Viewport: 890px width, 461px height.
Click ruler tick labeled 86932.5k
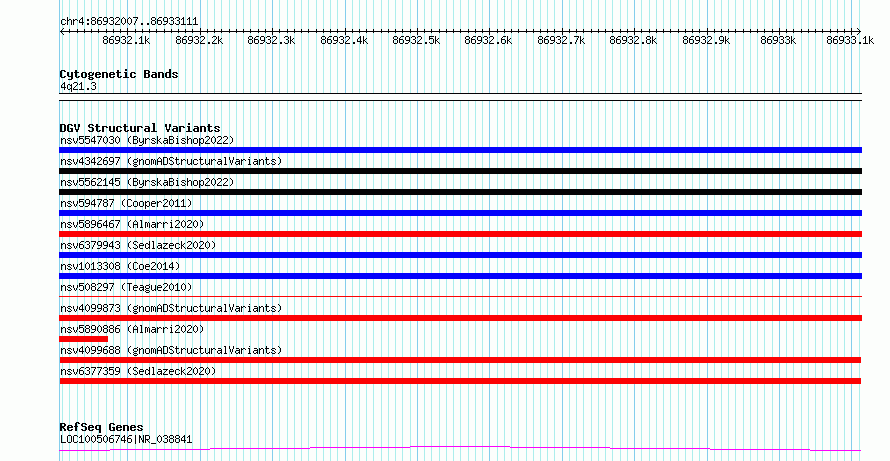click(416, 40)
